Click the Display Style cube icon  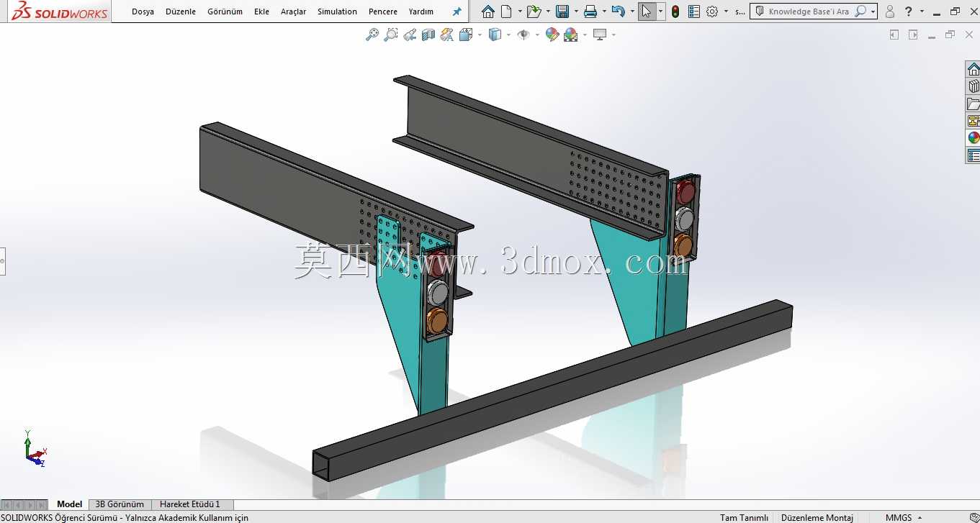(495, 35)
